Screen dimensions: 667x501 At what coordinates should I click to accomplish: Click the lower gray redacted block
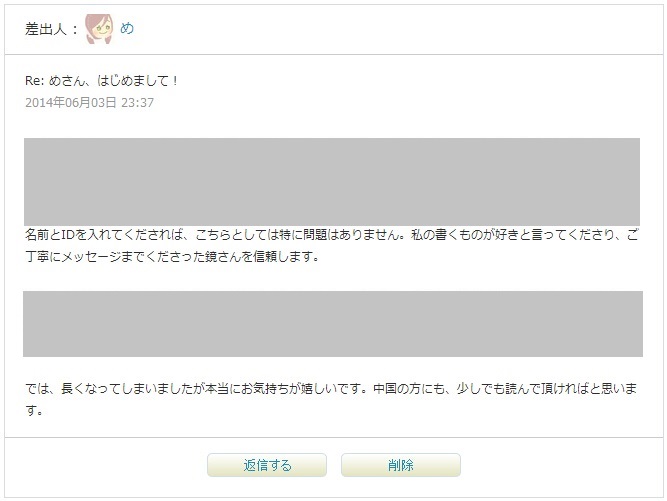coord(333,324)
